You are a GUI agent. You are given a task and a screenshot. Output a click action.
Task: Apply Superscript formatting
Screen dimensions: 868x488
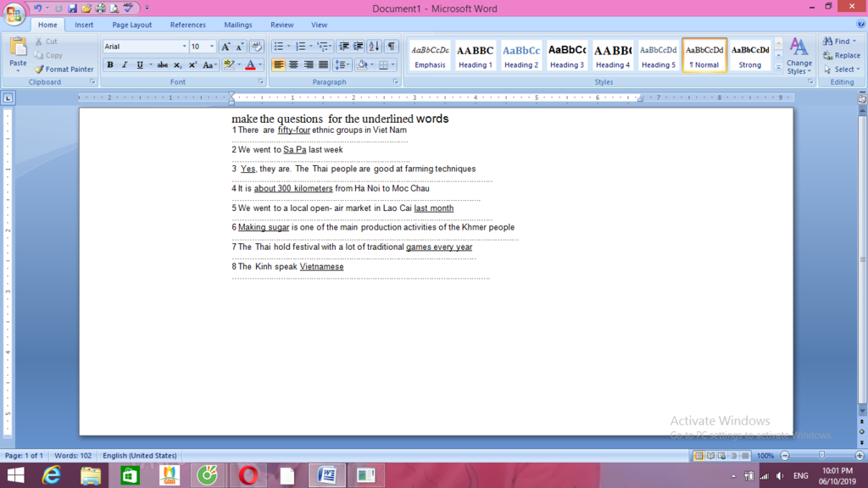(x=192, y=64)
